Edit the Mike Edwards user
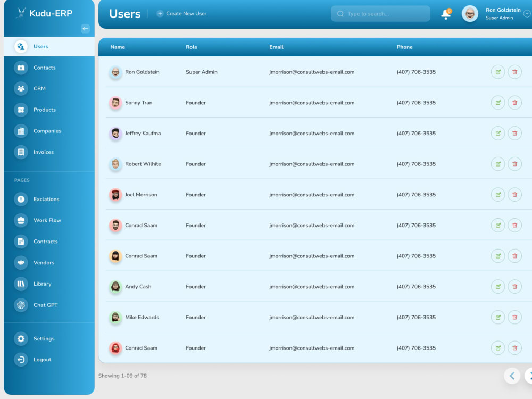Viewport: 532px width, 399px height. coord(498,317)
